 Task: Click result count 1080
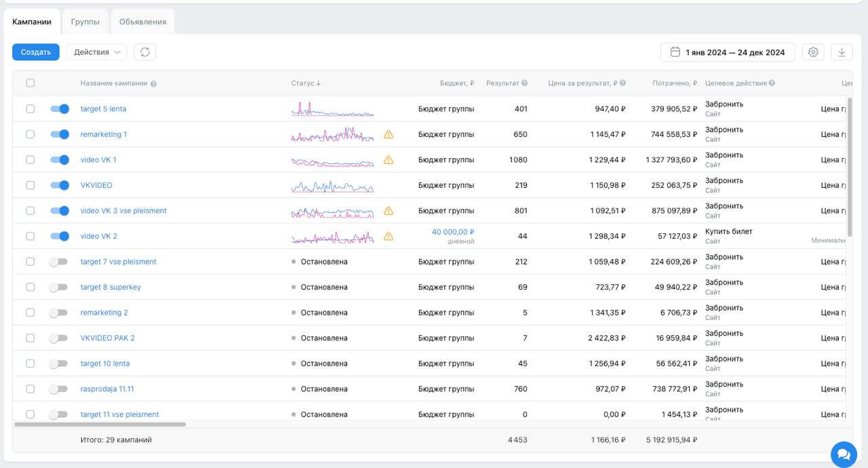pos(518,160)
